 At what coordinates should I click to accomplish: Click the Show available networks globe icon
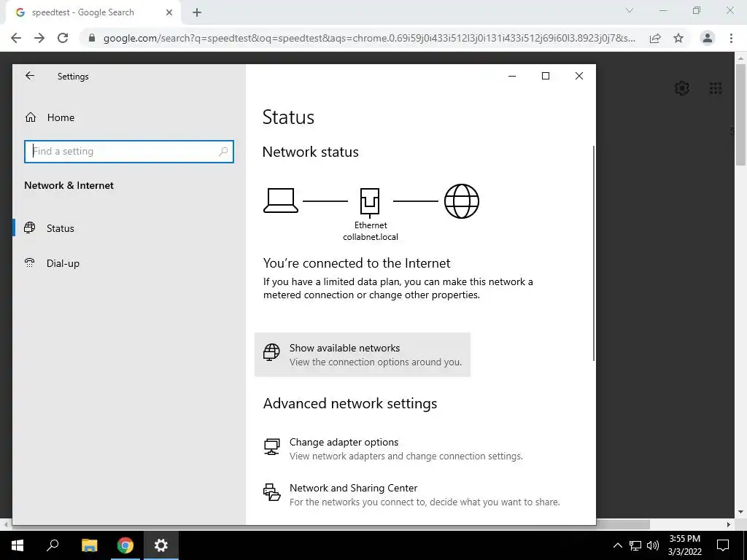(271, 352)
